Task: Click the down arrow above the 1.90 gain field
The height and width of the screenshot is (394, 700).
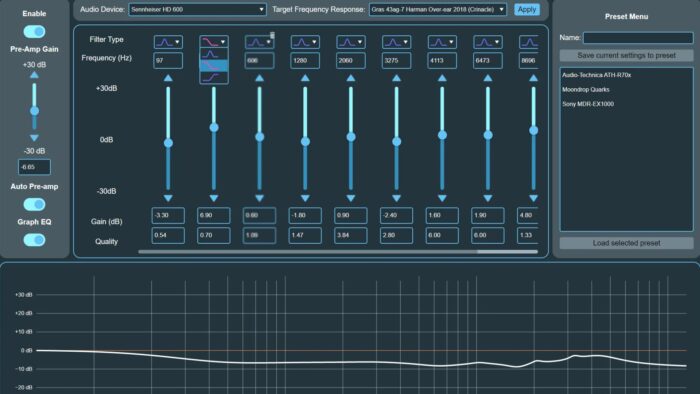Action: (488, 198)
